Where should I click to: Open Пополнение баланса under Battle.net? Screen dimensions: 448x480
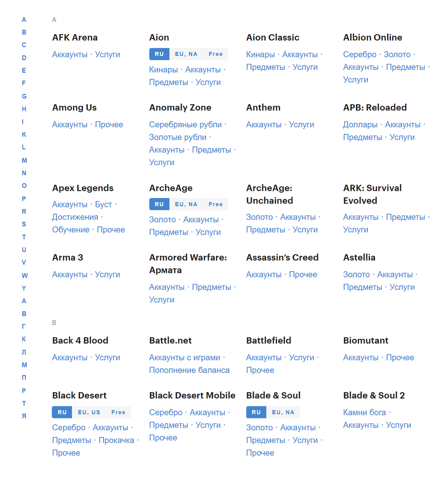point(189,370)
